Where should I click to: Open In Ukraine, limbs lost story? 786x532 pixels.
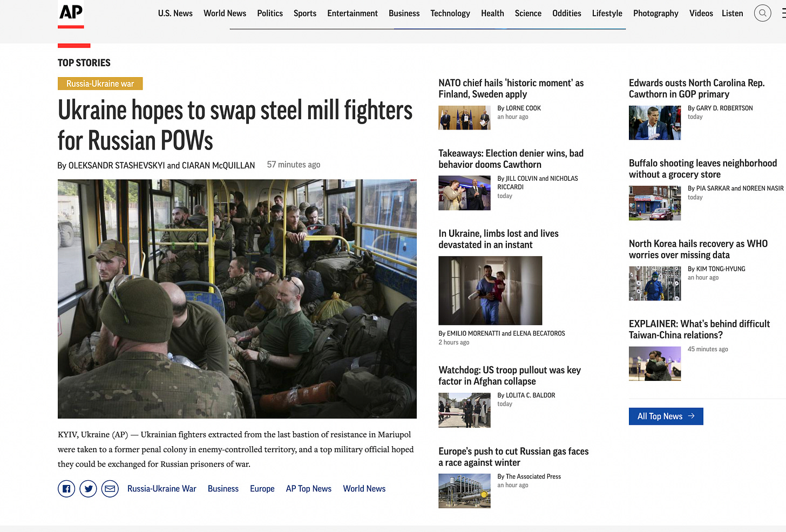pos(498,239)
